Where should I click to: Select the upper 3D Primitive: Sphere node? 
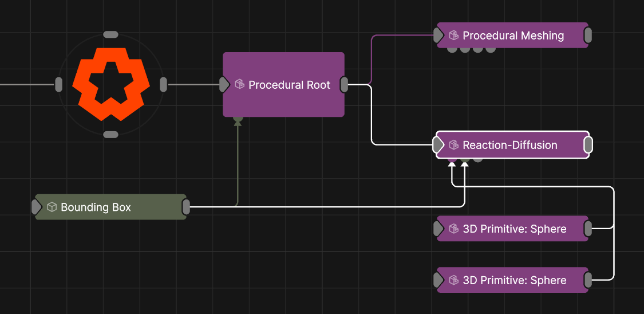512,229
